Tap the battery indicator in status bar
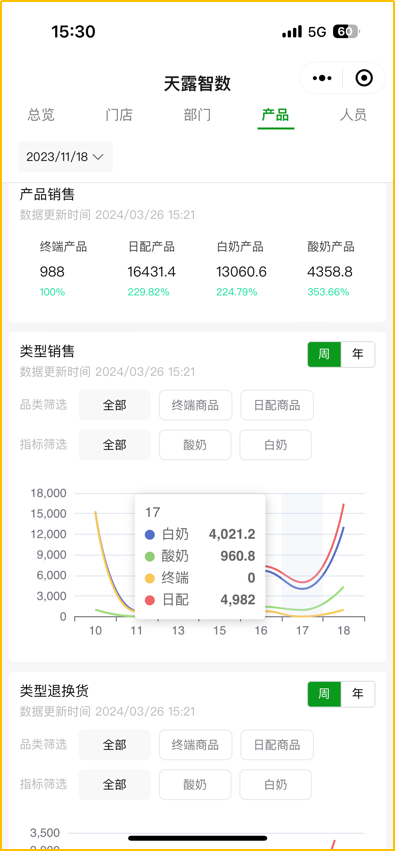Viewport: 396px width, 852px height. [x=345, y=32]
